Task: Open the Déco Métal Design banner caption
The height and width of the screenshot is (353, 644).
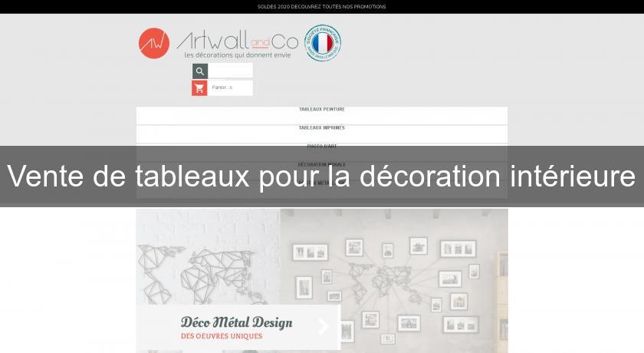Action: click(x=237, y=322)
